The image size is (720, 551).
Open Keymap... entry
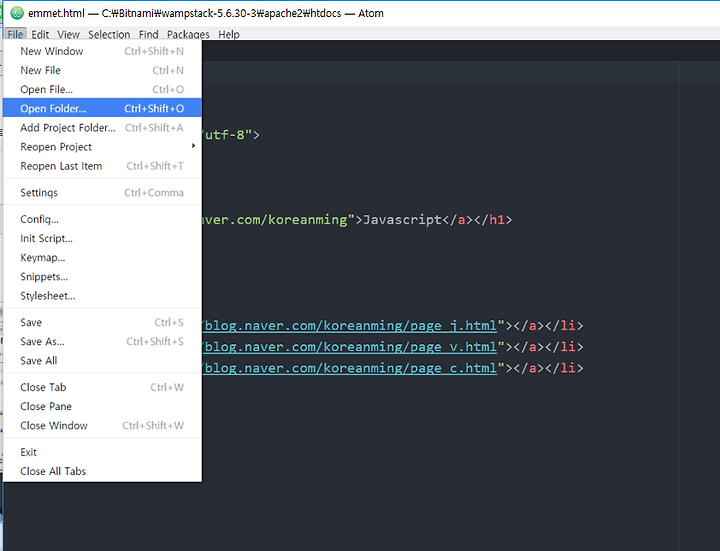pos(102,258)
